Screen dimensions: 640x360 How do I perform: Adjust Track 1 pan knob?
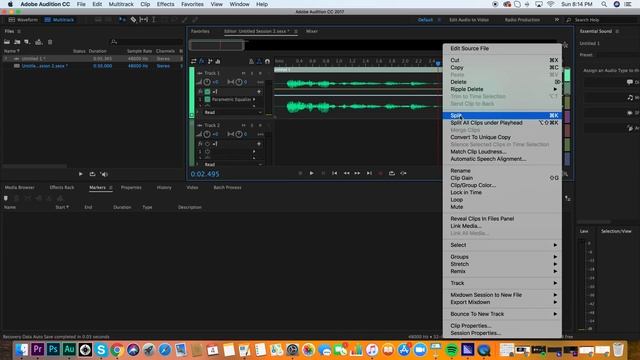pyautogui.click(x=239, y=82)
